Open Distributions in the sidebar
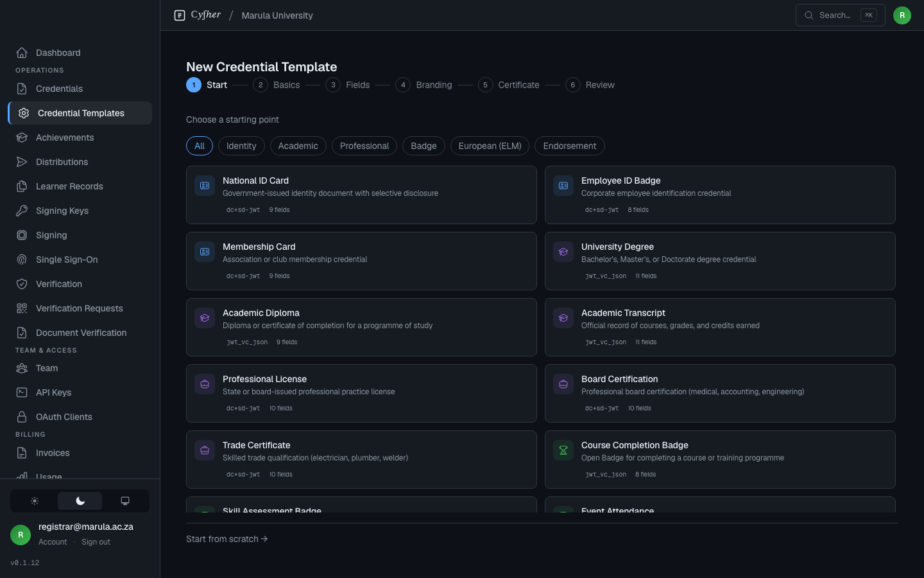 coord(80,162)
